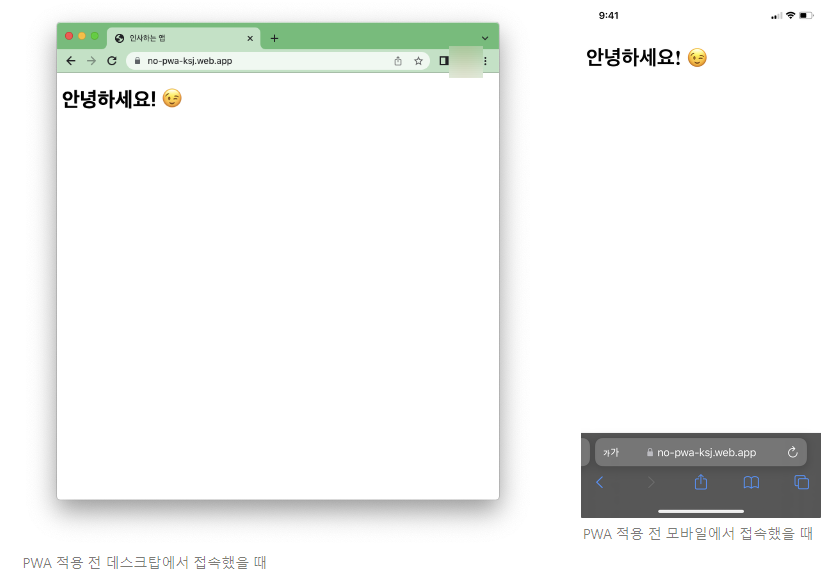Click the share icon in Chrome's address bar
The width and height of the screenshot is (835, 582).
coord(398,61)
